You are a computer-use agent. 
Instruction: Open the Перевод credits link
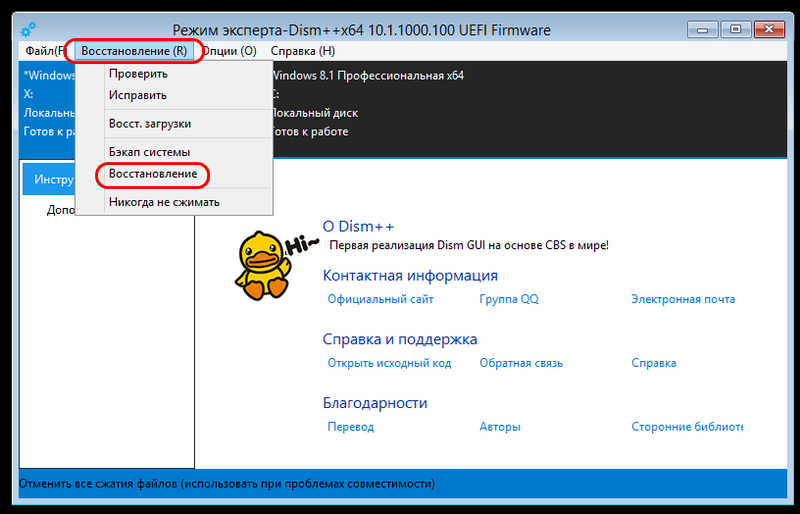pos(351,427)
